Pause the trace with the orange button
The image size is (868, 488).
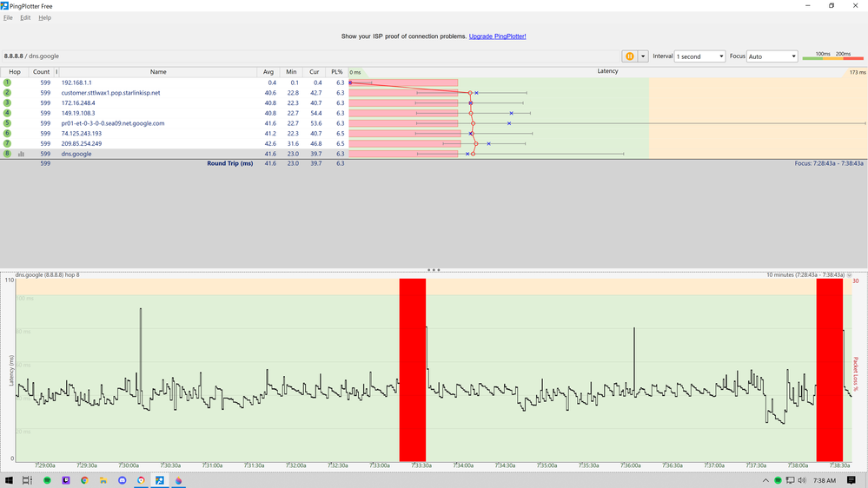pyautogui.click(x=628, y=56)
